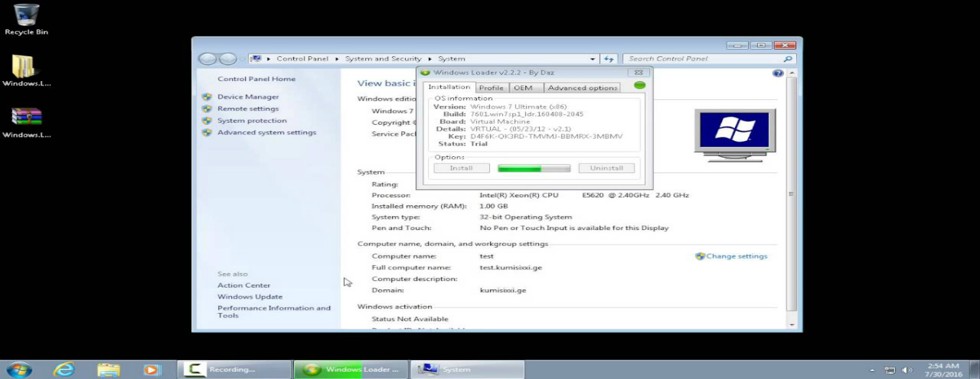The height and width of the screenshot is (379, 980).
Task: Launch Internet Explorer from the taskbar
Action: click(x=63, y=369)
